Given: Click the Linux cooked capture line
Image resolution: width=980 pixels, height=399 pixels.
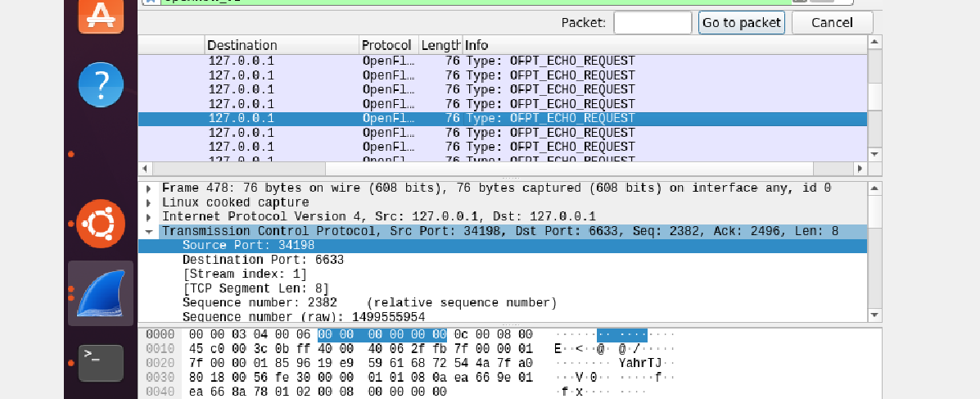Looking at the screenshot, I should (x=235, y=202).
